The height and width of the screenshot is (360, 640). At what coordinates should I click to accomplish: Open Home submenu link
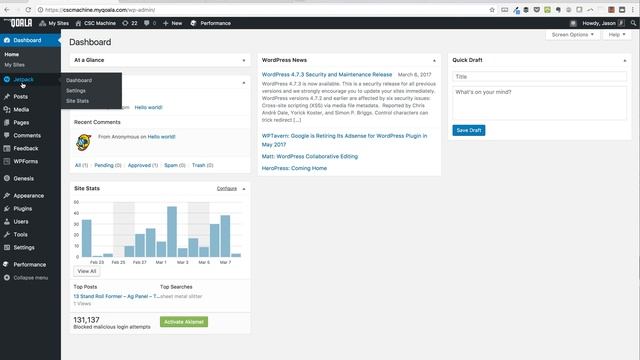11,54
